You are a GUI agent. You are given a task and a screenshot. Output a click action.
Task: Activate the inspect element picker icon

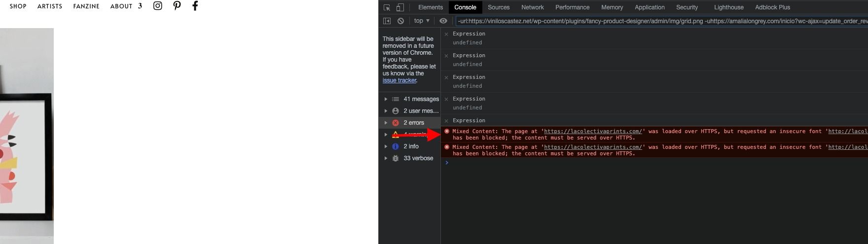tap(387, 7)
